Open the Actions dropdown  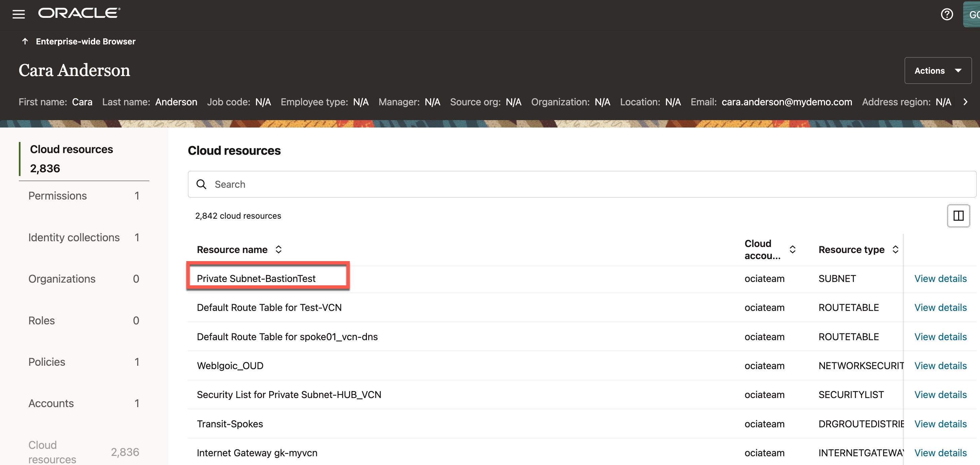click(938, 70)
